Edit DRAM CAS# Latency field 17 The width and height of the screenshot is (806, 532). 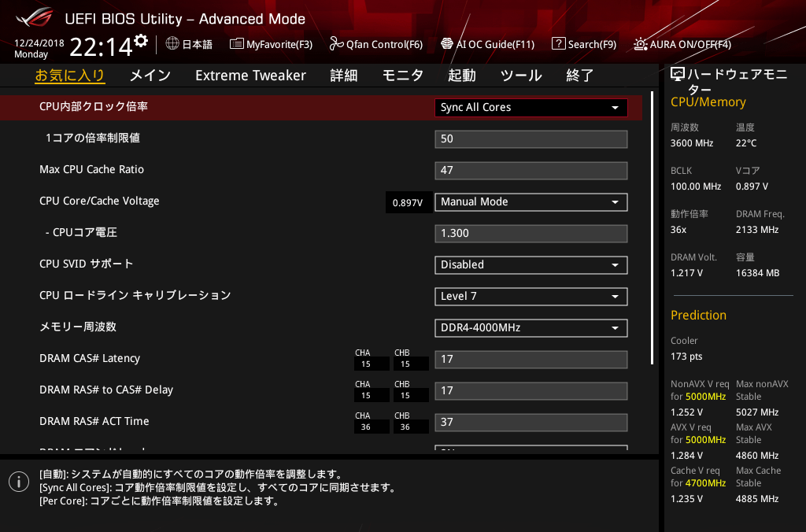[531, 360]
